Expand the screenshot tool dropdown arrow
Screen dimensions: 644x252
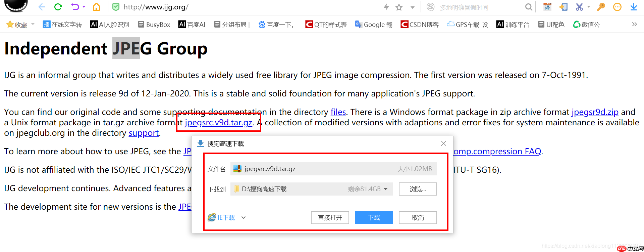589,7
